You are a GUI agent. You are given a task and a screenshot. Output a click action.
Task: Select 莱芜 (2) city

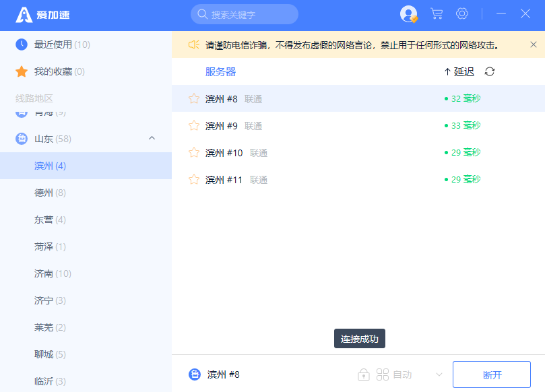[x=86, y=327]
